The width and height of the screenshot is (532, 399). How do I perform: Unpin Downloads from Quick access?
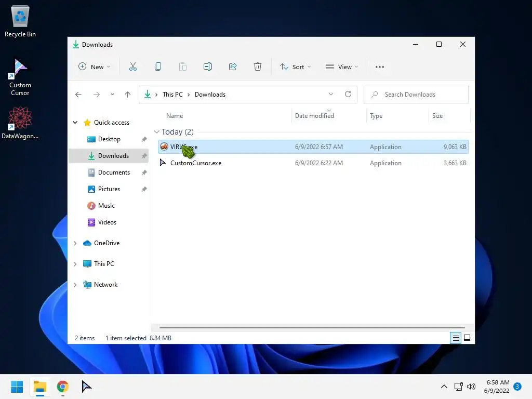point(144,156)
